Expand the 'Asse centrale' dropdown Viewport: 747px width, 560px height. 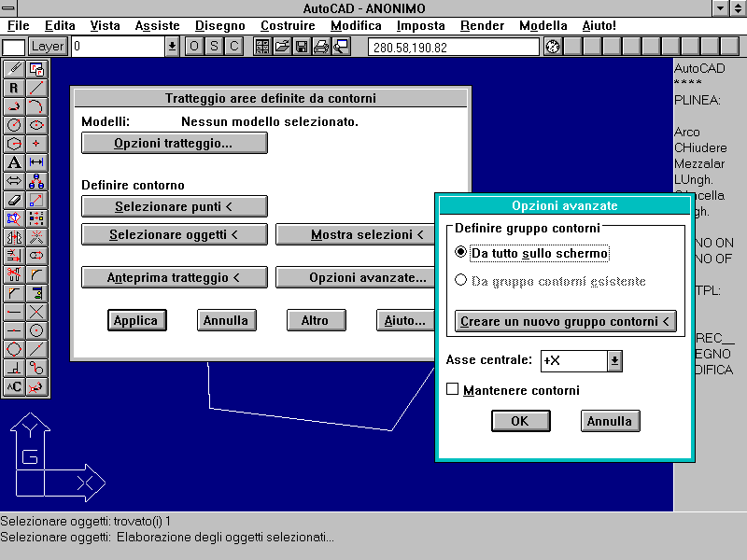pyautogui.click(x=614, y=361)
